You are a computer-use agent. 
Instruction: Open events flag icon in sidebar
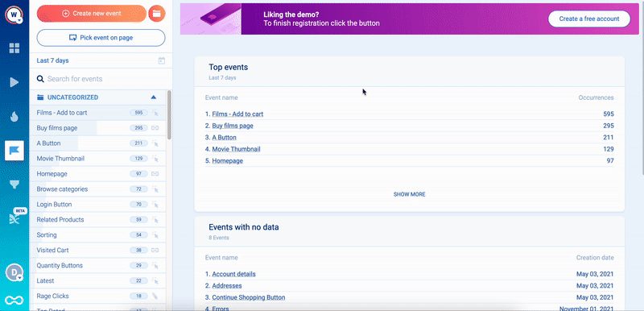pos(14,151)
